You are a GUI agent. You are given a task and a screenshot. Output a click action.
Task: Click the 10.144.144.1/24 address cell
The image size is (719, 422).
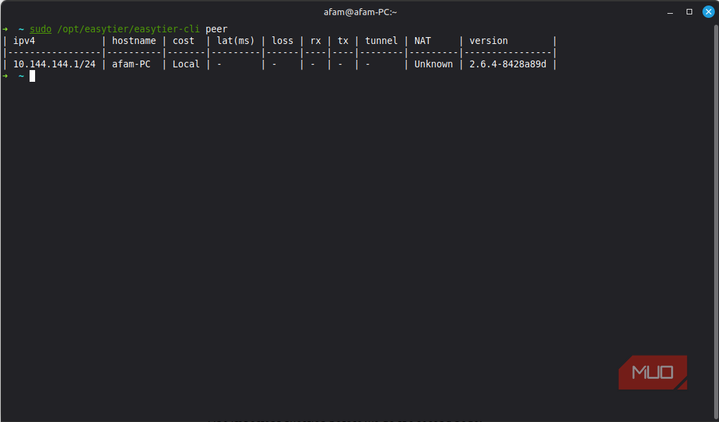55,64
